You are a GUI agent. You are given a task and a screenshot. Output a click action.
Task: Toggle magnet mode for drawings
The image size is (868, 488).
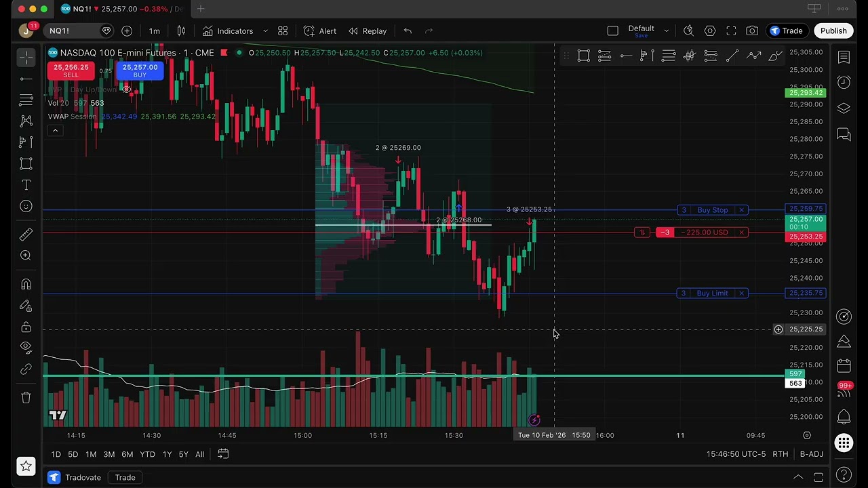pos(26,284)
